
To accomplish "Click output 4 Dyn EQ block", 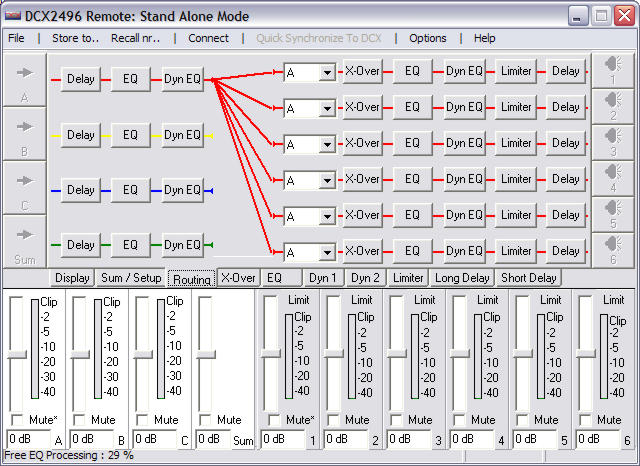I will pos(464,179).
